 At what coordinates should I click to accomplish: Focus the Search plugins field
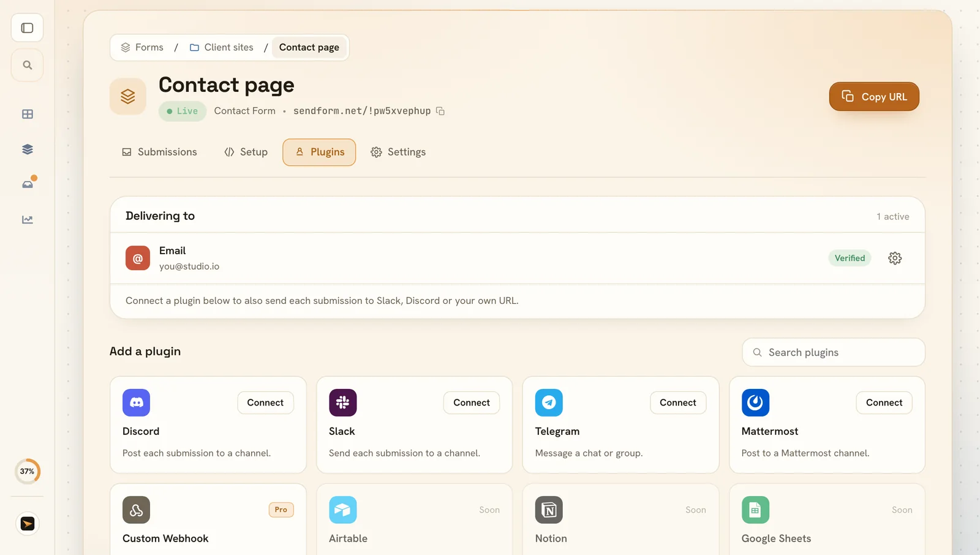click(833, 352)
